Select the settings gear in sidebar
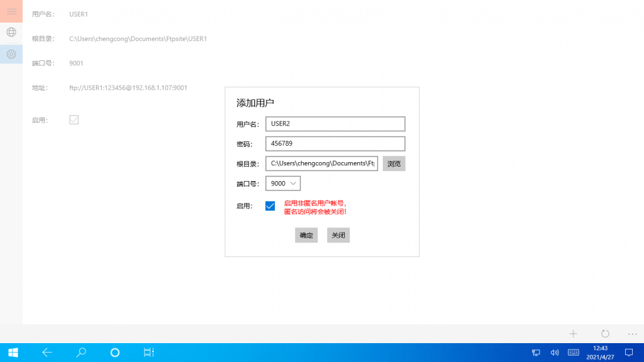The image size is (644, 362). click(x=11, y=54)
